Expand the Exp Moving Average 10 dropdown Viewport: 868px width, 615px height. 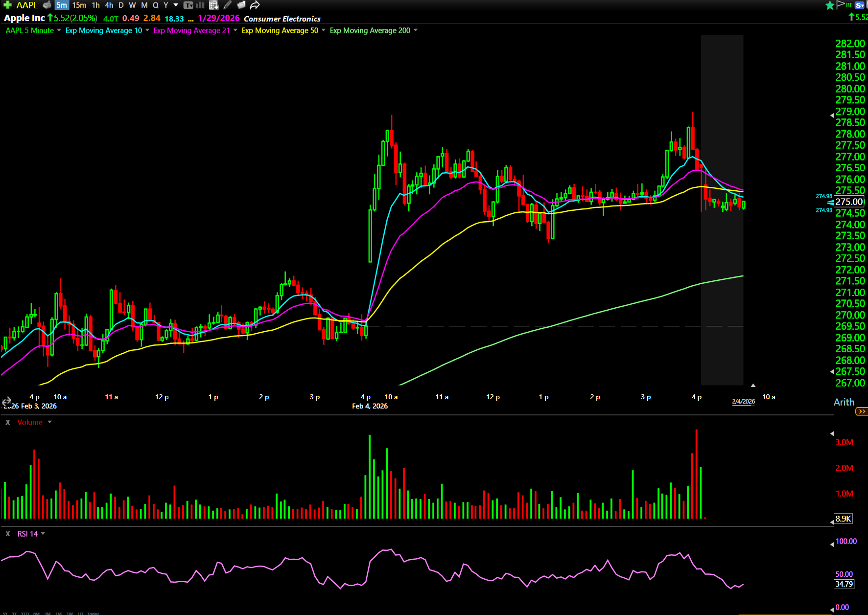[147, 30]
